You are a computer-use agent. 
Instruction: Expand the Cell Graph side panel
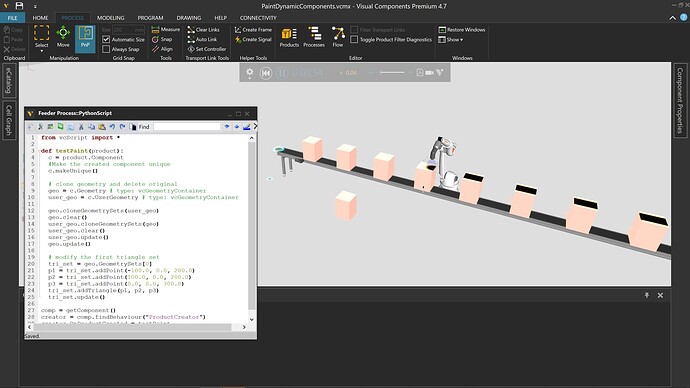[9, 120]
